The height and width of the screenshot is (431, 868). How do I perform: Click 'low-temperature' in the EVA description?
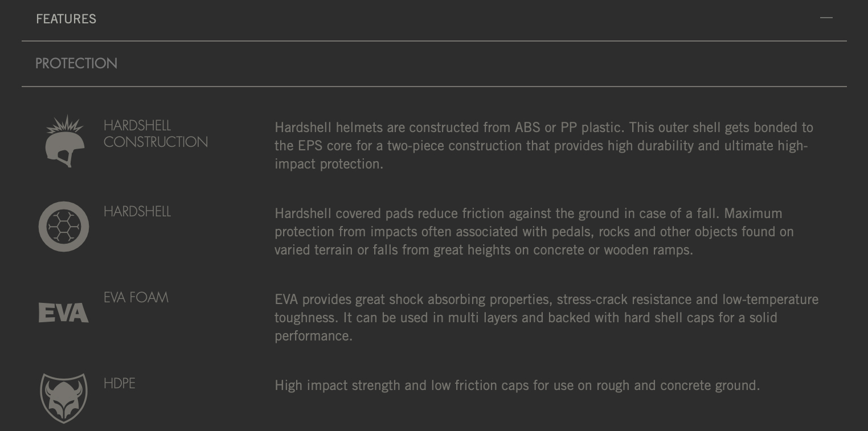771,299
